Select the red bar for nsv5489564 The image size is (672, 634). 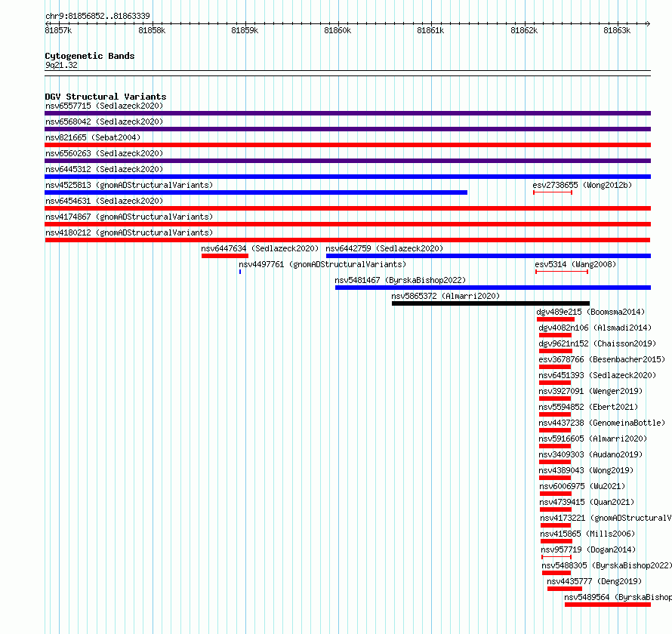coord(608,605)
